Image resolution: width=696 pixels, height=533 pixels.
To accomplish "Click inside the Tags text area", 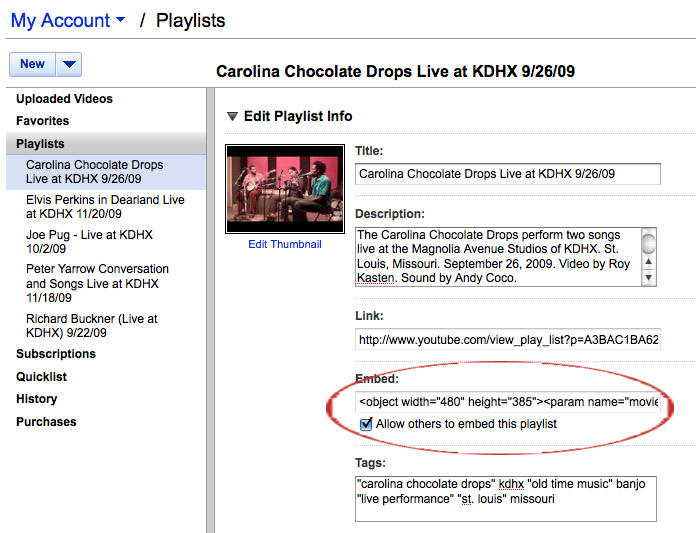I will point(506,498).
